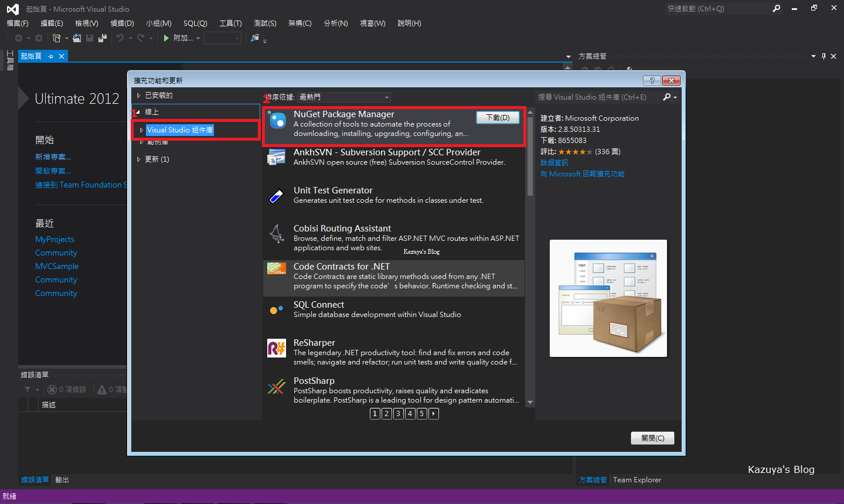Click the Visual Studio logo in the title bar
The height and width of the screenshot is (504, 844).
(12, 9)
